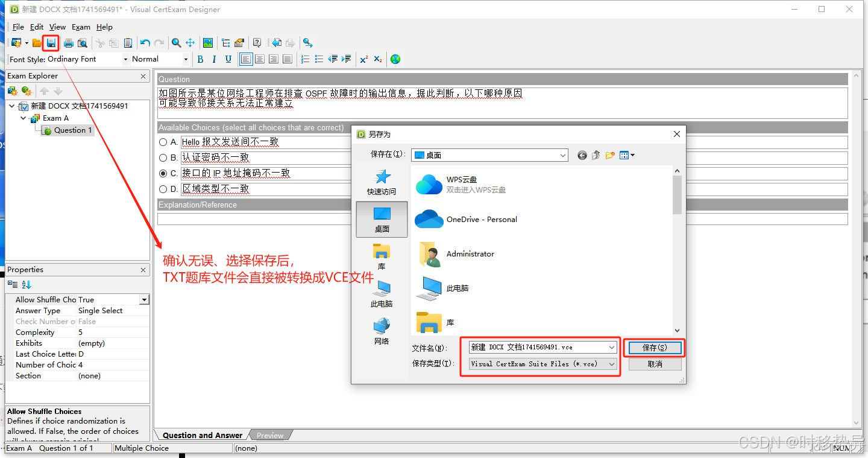
Task: Open the File menu
Action: tap(18, 27)
